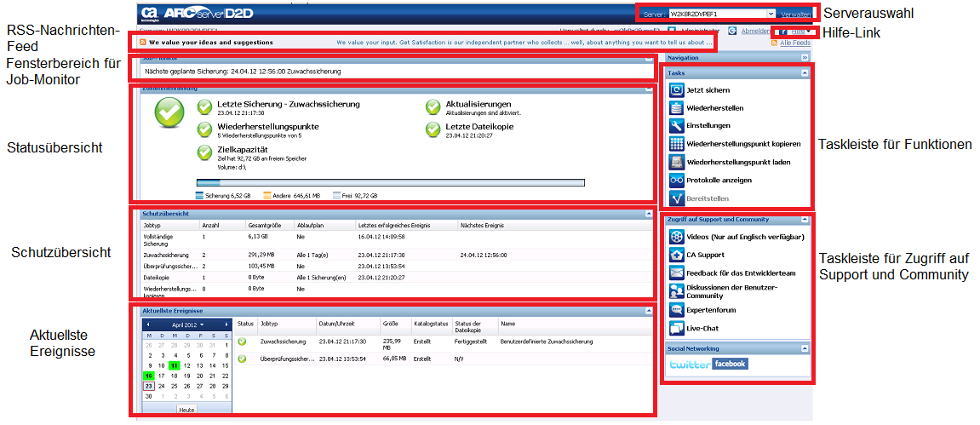Viewport: 980px width, 425px height.
Task: Click the Wiederherstellungspunkt kopieren icon
Action: point(677,144)
